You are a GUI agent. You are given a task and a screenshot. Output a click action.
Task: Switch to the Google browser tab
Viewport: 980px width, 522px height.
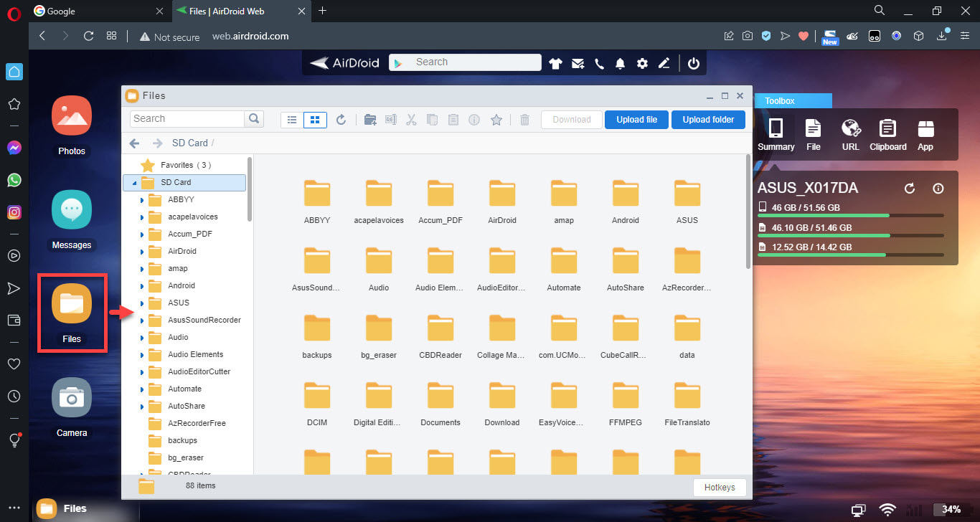[100, 11]
